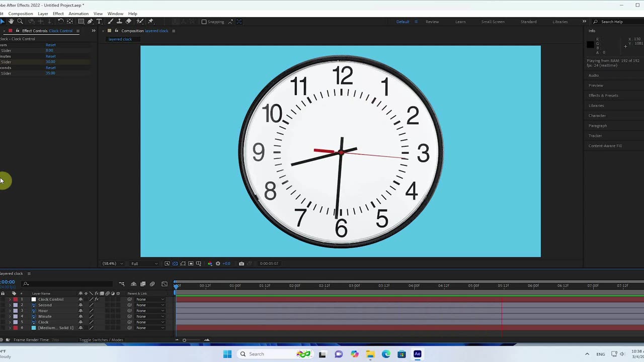
Task: Open parent dropdown for Clock layer
Action: 150,322
